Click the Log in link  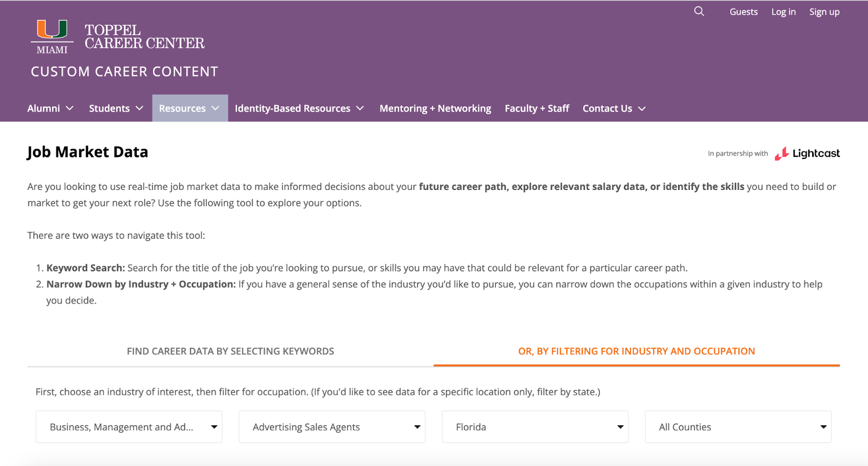point(783,12)
